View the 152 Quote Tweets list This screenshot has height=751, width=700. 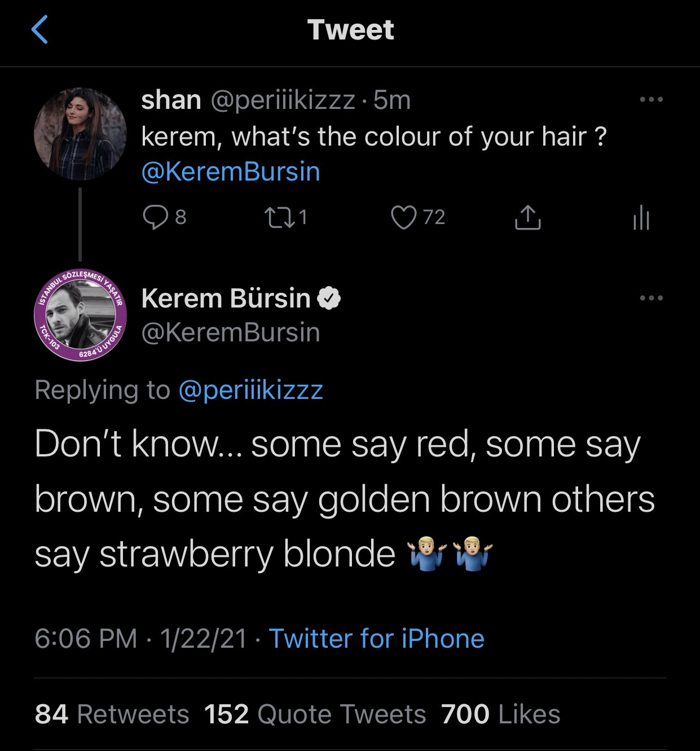(315, 714)
